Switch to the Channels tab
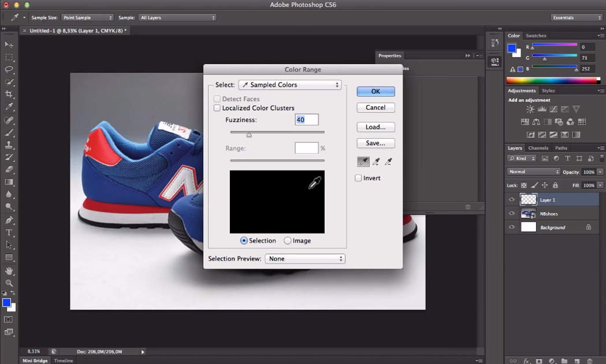Screen dimensions: 606x364 point(538,148)
